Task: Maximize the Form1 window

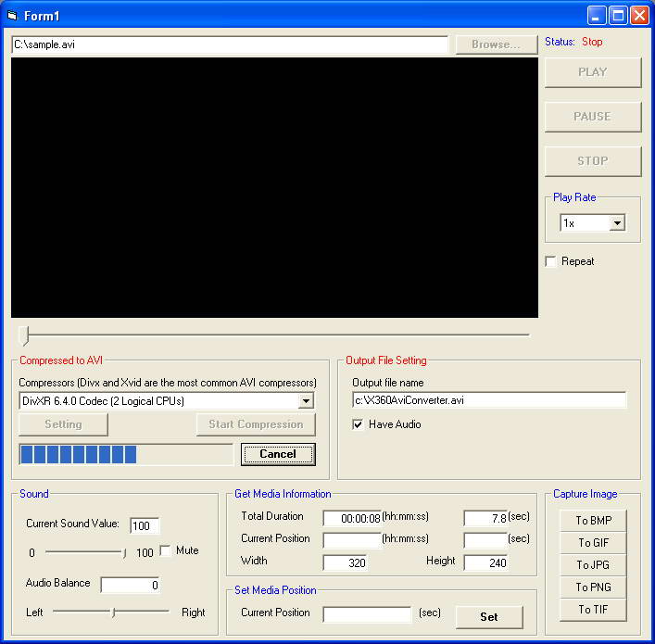Action: point(618,16)
